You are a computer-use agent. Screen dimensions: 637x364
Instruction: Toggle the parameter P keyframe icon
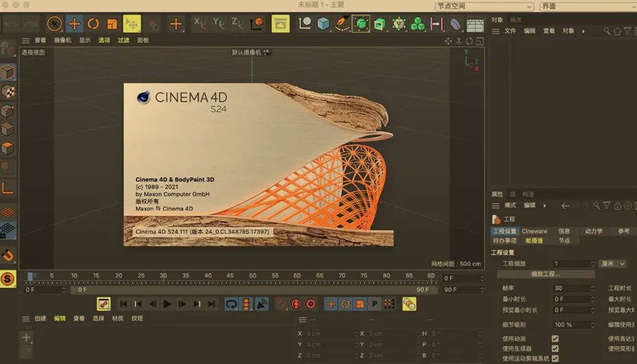[x=375, y=304]
